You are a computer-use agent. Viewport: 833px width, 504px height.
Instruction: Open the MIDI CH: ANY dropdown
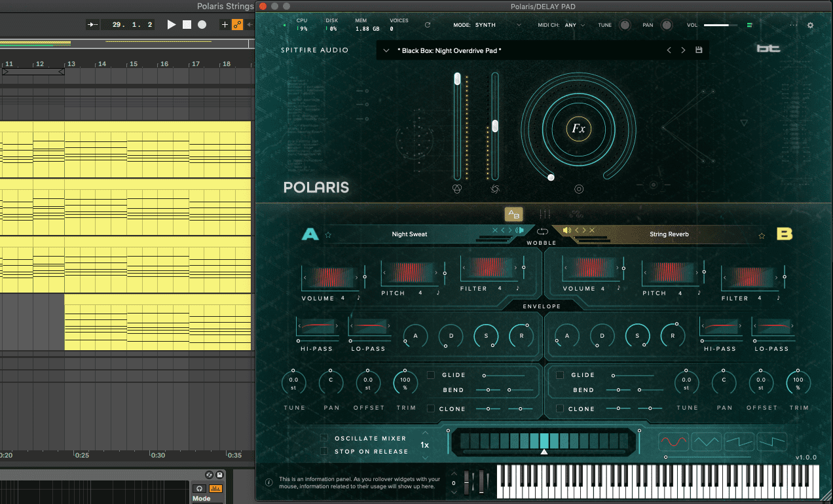click(x=561, y=25)
